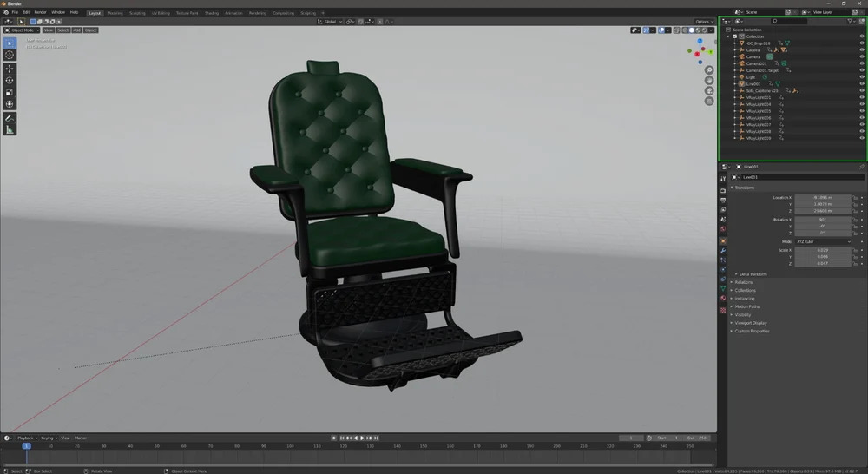Open the Texture properties checker tab
This screenshot has width=868, height=474.
pyautogui.click(x=723, y=310)
